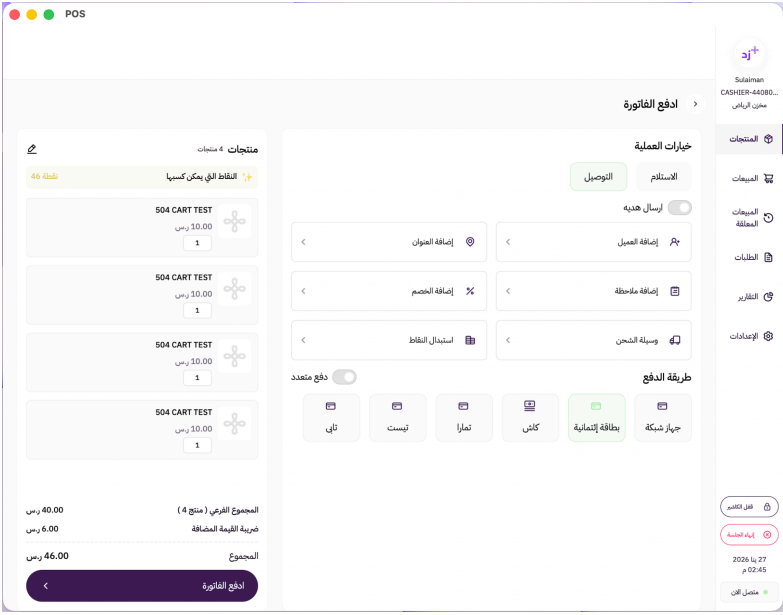Click the lock icon in قفل الكاشير
The image size is (783, 615).
767,507
